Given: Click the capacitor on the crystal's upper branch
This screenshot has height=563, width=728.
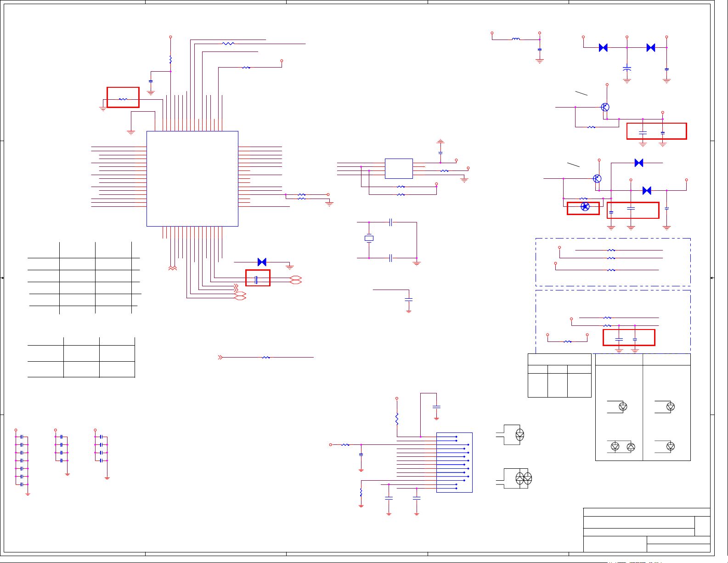Looking at the screenshot, I should (x=390, y=222).
